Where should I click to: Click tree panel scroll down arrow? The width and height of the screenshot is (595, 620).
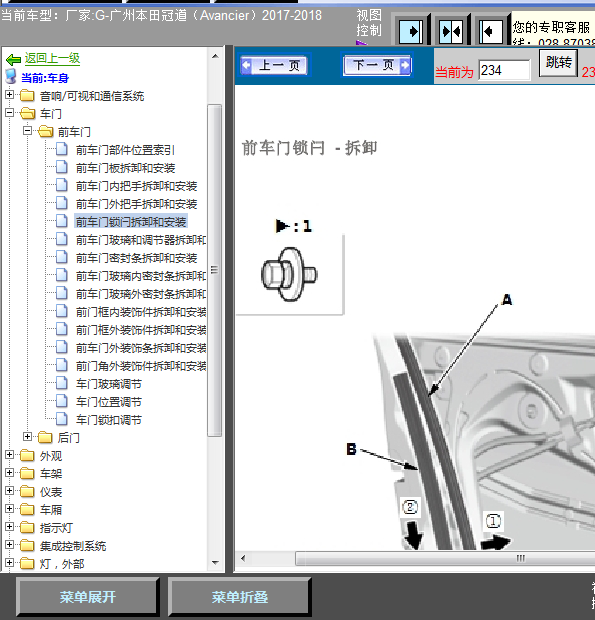point(215,562)
